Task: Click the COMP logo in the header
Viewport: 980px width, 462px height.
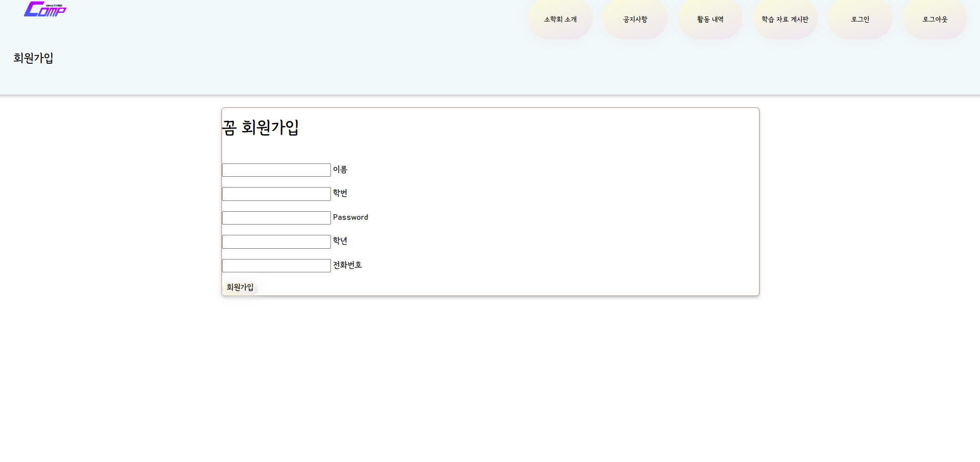Action: (x=45, y=9)
